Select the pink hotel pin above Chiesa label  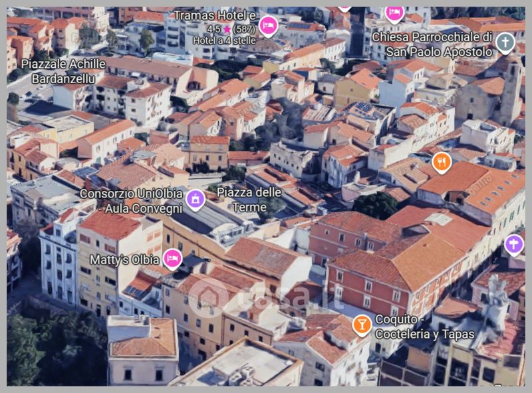[x=394, y=12]
